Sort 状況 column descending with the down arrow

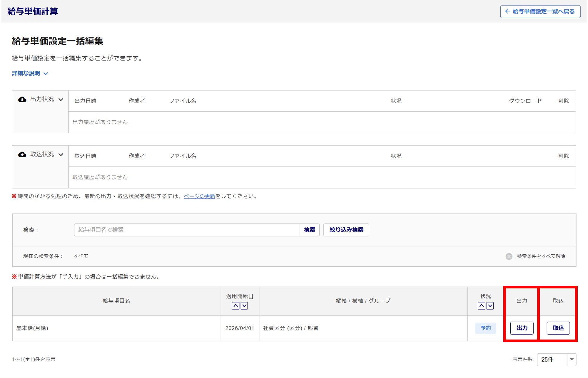tap(490, 306)
